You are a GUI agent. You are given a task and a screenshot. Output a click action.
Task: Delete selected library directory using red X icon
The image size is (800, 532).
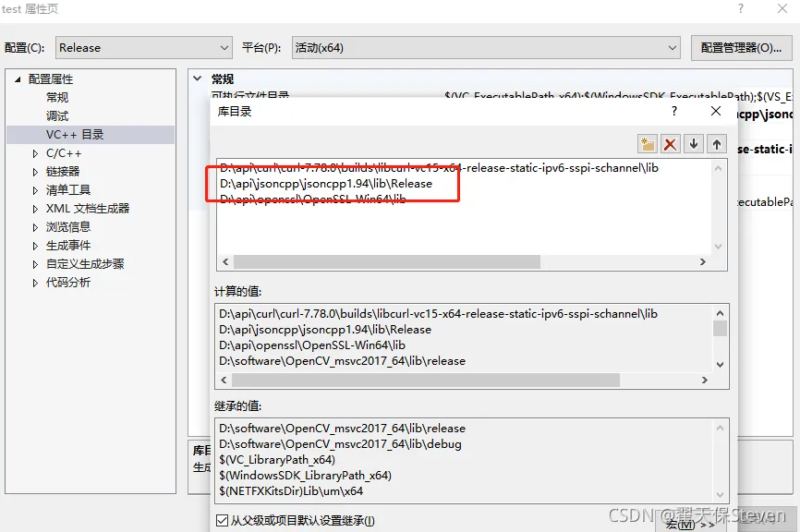(670, 144)
